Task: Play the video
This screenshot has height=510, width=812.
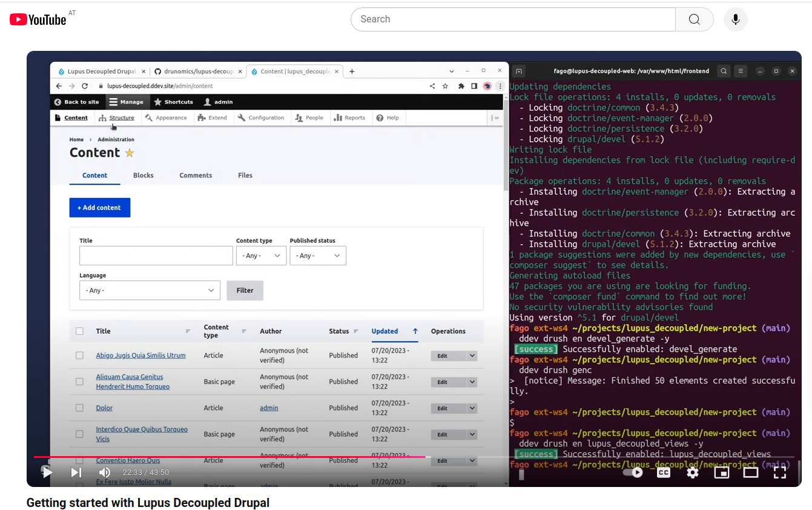Action: [47, 472]
